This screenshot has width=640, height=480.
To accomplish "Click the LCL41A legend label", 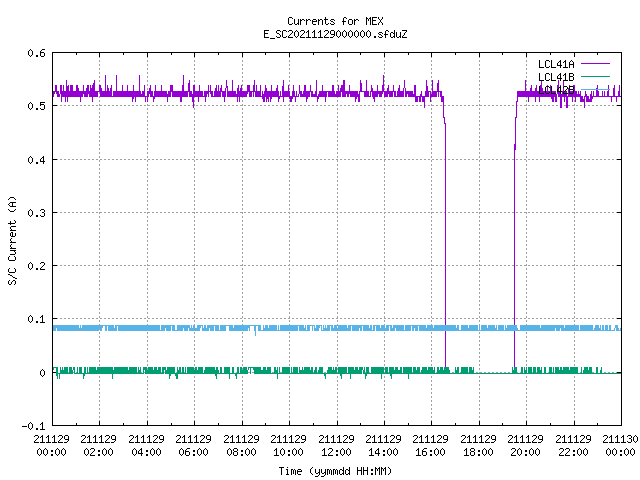I will [x=556, y=64].
